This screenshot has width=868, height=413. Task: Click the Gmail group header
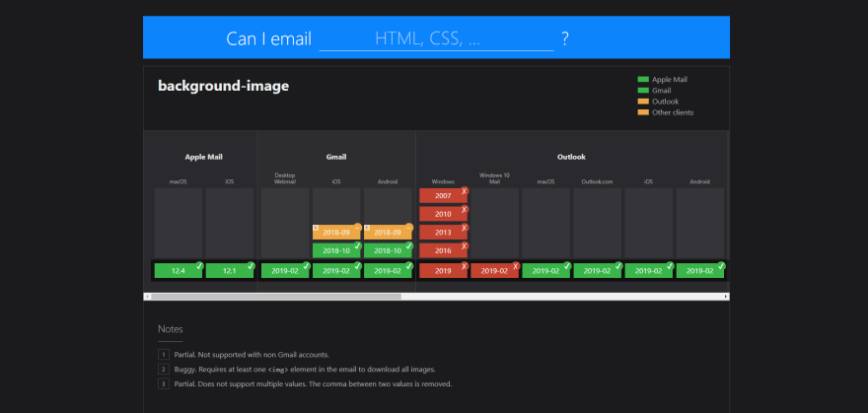coord(336,157)
